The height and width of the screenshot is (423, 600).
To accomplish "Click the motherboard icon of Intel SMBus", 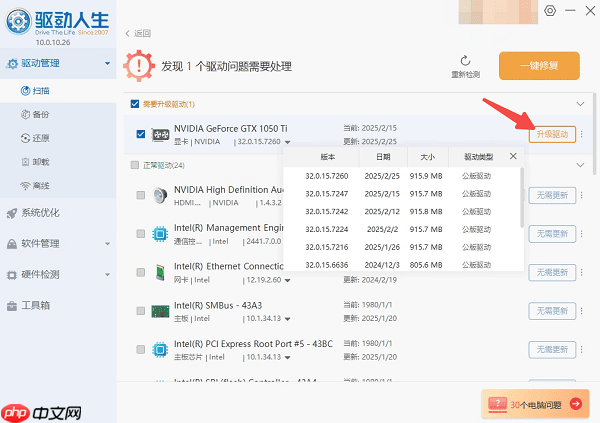I will pyautogui.click(x=160, y=311).
